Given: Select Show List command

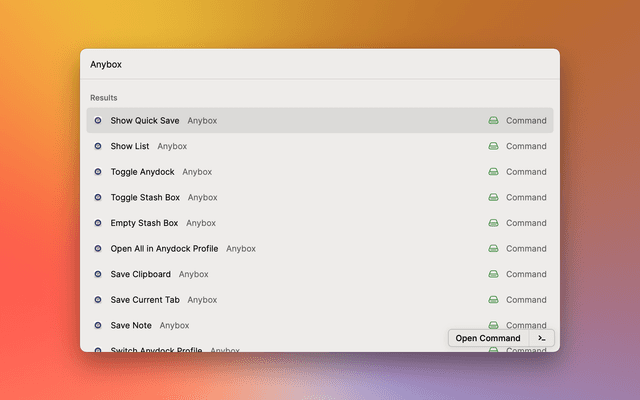Looking at the screenshot, I should click(130, 146).
